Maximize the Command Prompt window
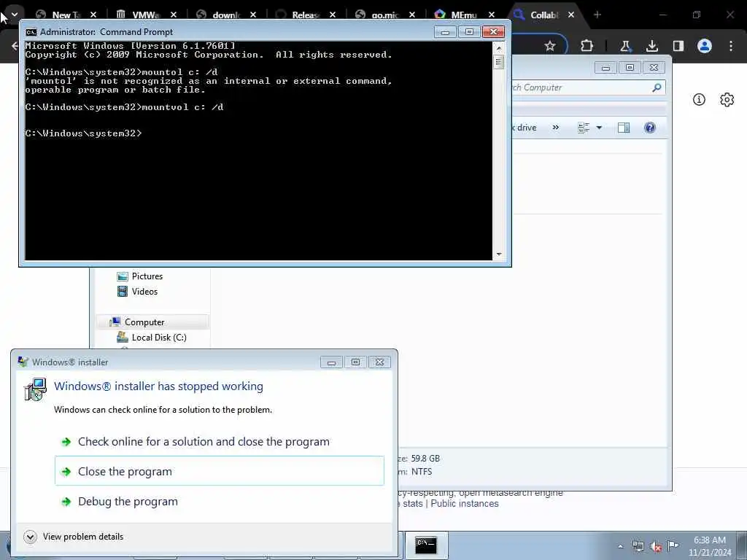This screenshot has width=747, height=560. coord(469,32)
